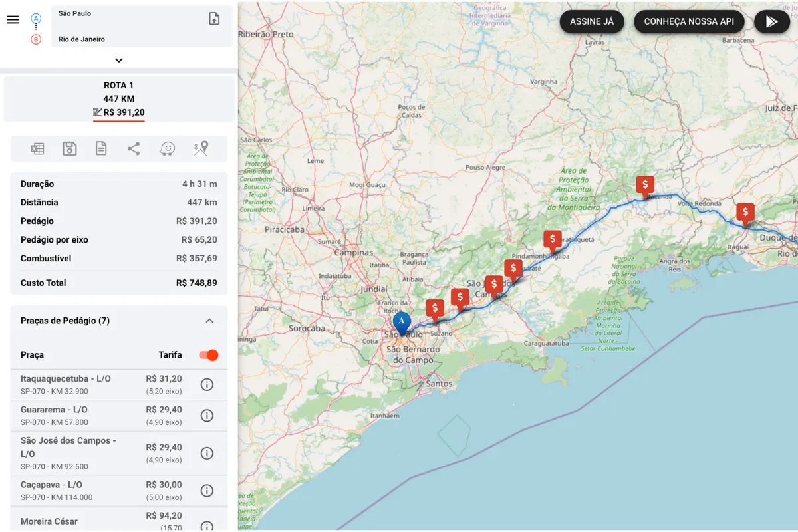Open the hamburger main menu

[13, 19]
